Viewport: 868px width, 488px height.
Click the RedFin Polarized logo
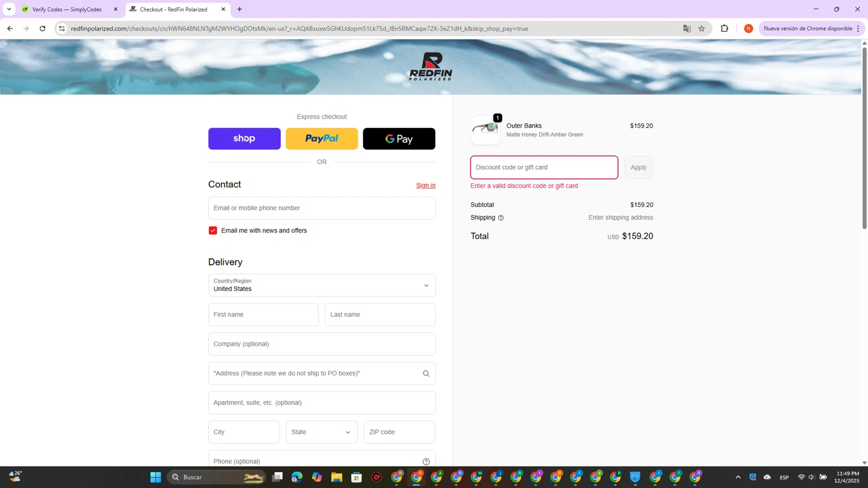431,66
